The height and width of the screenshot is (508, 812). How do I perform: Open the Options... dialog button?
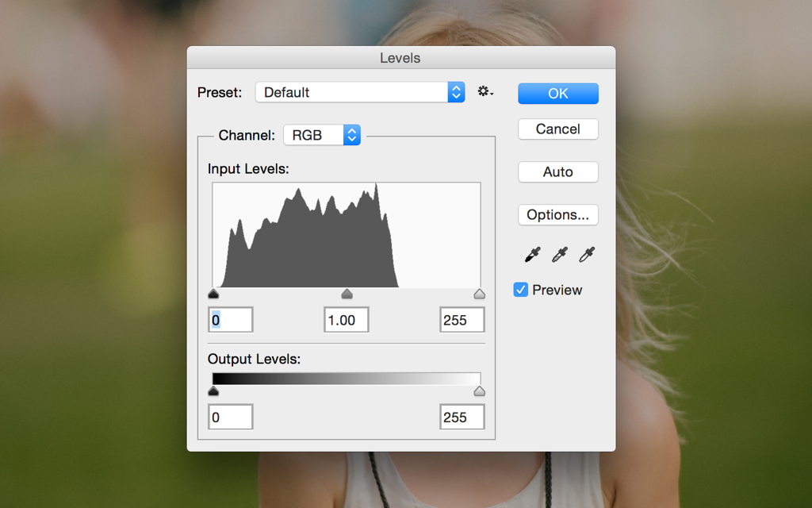pos(558,214)
